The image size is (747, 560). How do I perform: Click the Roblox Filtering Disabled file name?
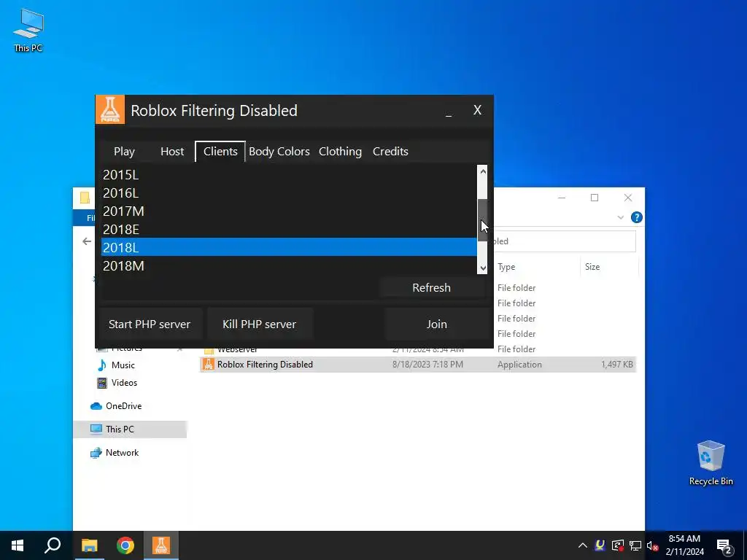(x=265, y=365)
